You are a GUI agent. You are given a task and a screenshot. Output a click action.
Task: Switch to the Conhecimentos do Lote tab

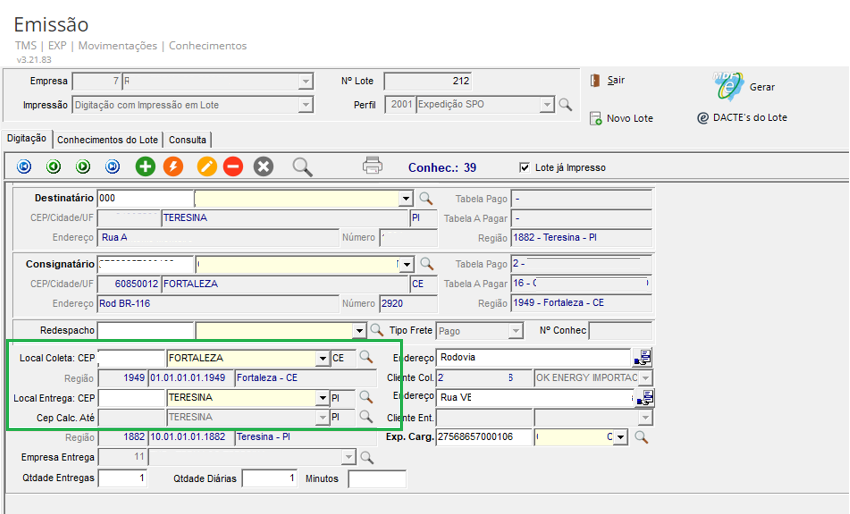(107, 140)
